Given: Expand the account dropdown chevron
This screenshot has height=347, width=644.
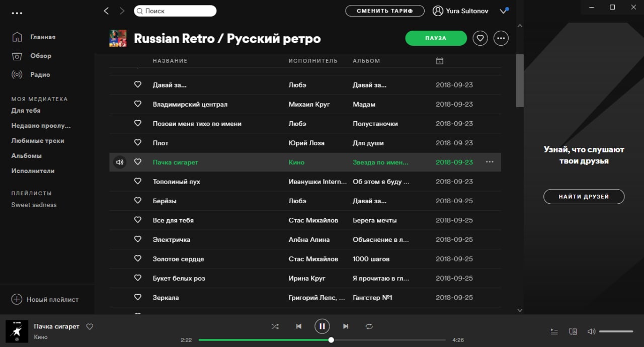Looking at the screenshot, I should 503,11.
